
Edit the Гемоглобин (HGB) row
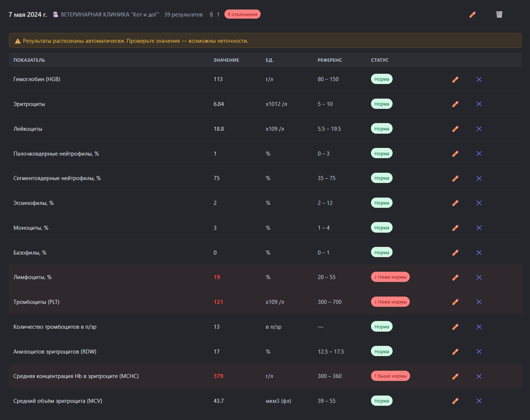tap(455, 79)
